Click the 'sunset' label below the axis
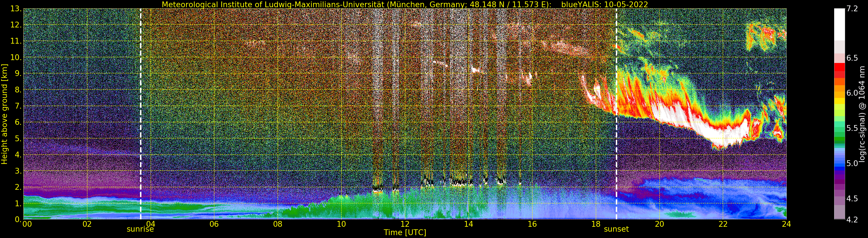This screenshot has width=868, height=238. pos(616,229)
